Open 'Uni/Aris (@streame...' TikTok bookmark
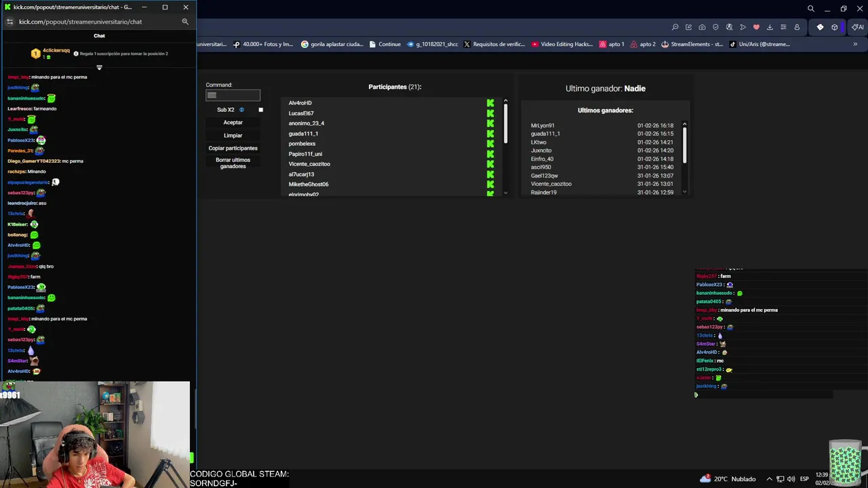 click(759, 44)
